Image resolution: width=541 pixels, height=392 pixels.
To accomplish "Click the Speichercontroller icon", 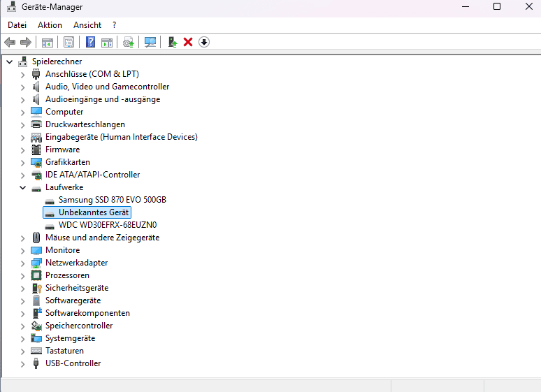I will 36,326.
